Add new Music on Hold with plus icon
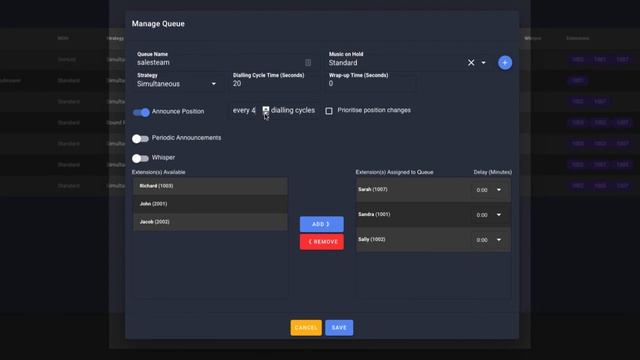This screenshot has height=360, width=640. tap(504, 62)
